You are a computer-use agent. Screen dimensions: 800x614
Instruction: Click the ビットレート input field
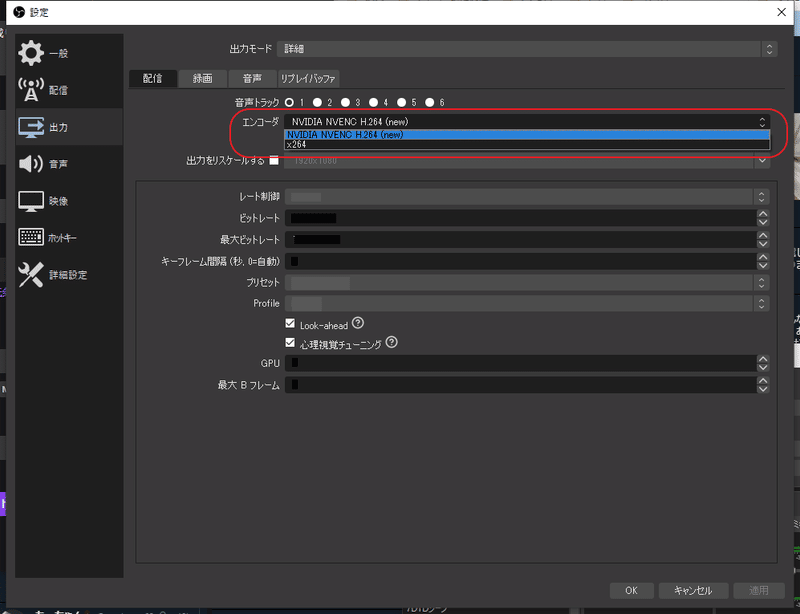click(x=520, y=218)
